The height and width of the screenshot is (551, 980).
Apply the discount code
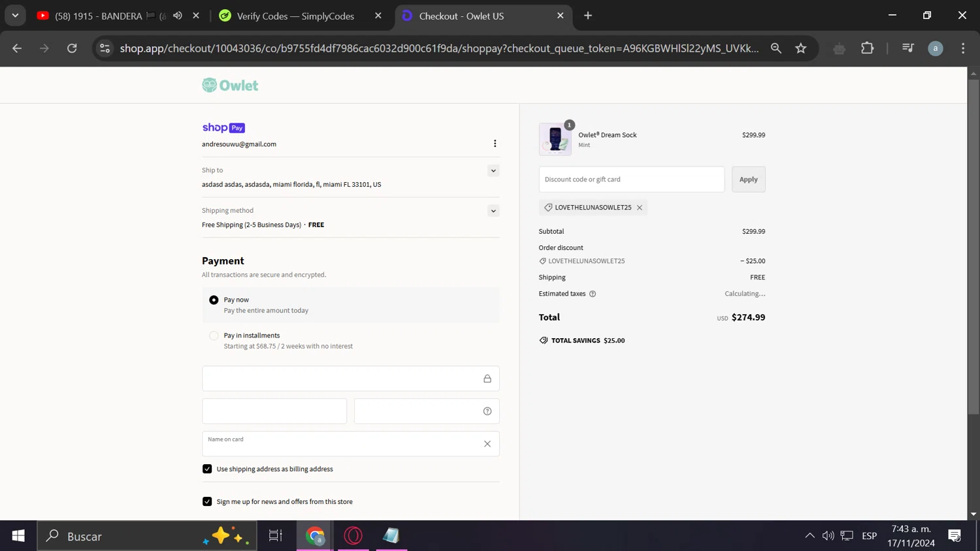(749, 180)
